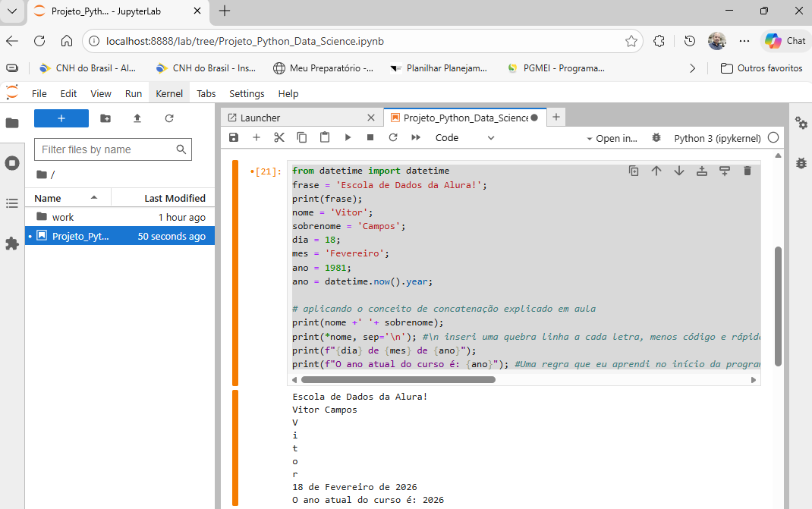
Task: Click the blue New Launcher plus button
Action: point(61,118)
